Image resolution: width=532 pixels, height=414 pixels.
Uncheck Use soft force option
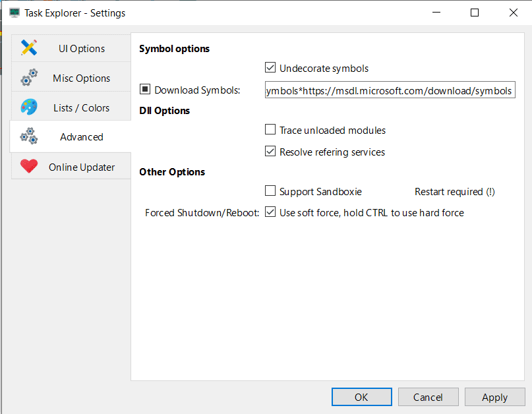pos(270,212)
